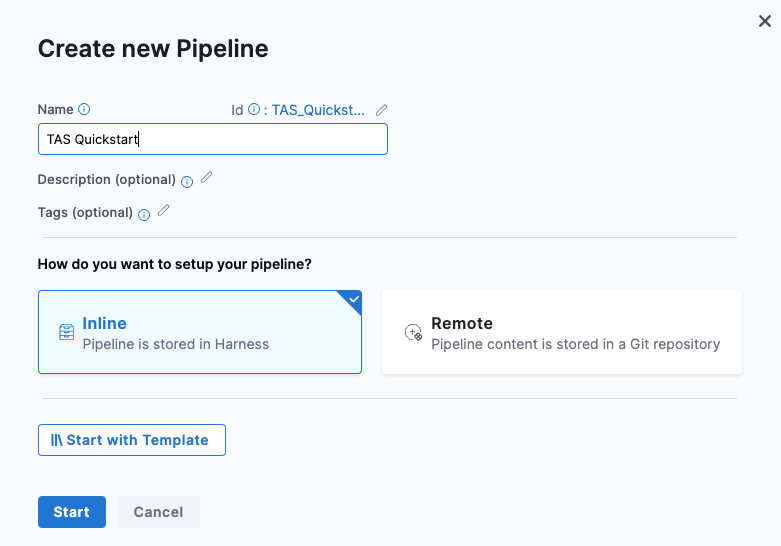
Task: Focus the Name field containing TAS Quickstart
Action: (212, 140)
